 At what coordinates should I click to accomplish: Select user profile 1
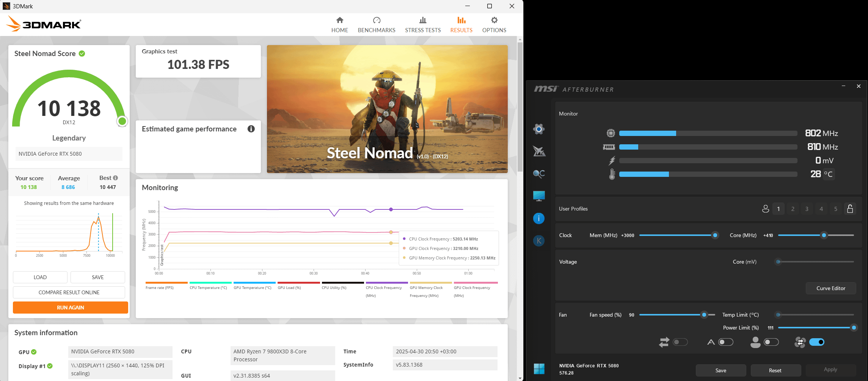(x=779, y=209)
